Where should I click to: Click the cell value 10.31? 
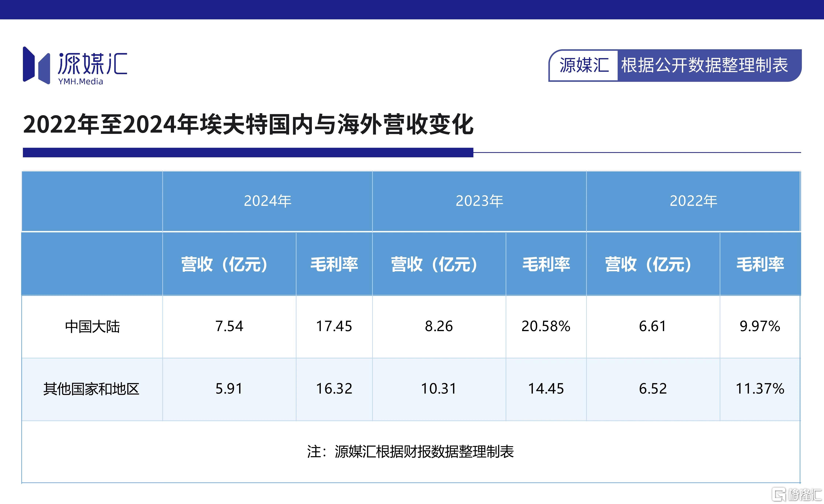click(439, 389)
